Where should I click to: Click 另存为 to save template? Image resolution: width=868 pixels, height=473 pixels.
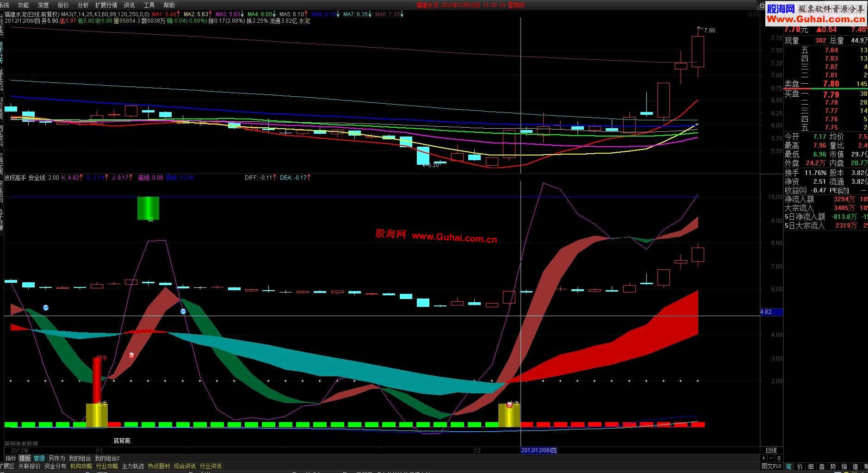[57, 458]
